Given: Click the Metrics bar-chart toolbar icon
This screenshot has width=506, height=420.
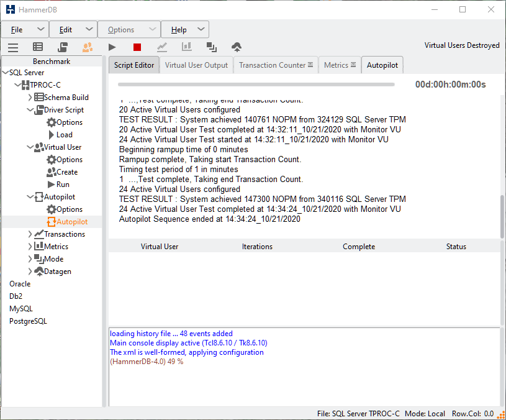Looking at the screenshot, I should coord(186,47).
